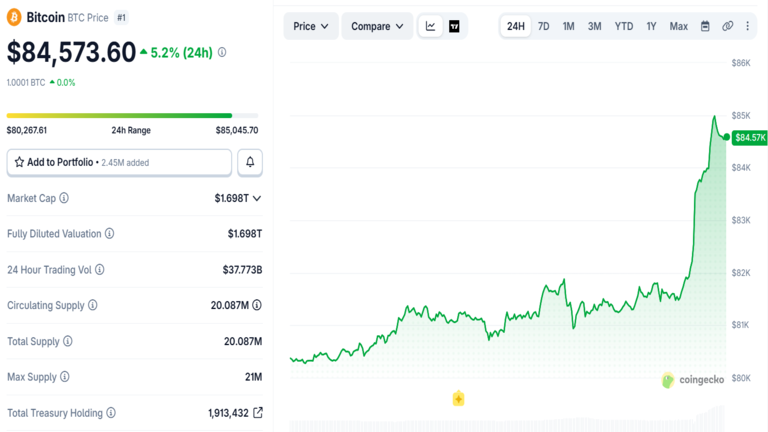Open Total Treasury Holding info icon
This screenshot has height=432, width=768.
tap(111, 413)
